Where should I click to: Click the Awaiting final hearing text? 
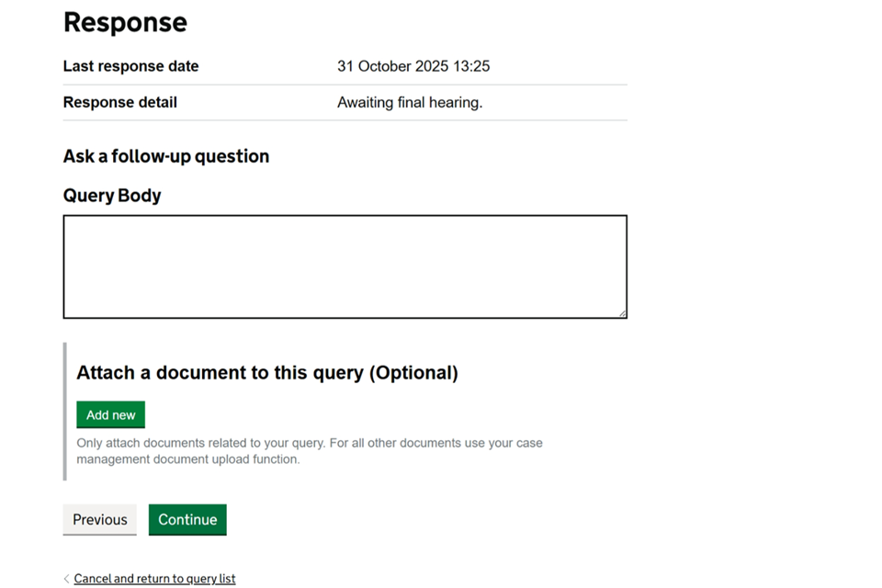(x=410, y=103)
